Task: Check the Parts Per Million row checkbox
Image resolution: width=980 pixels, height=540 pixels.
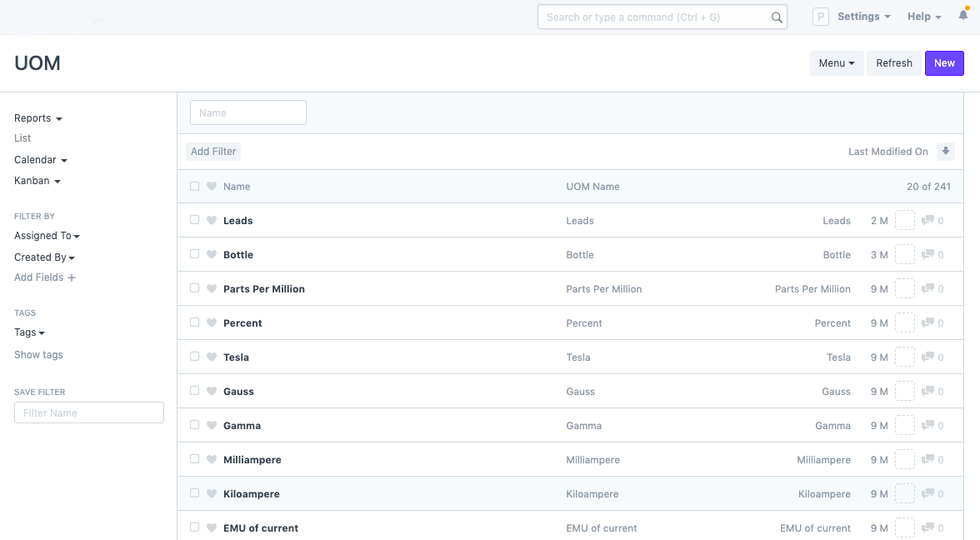Action: pyautogui.click(x=194, y=288)
